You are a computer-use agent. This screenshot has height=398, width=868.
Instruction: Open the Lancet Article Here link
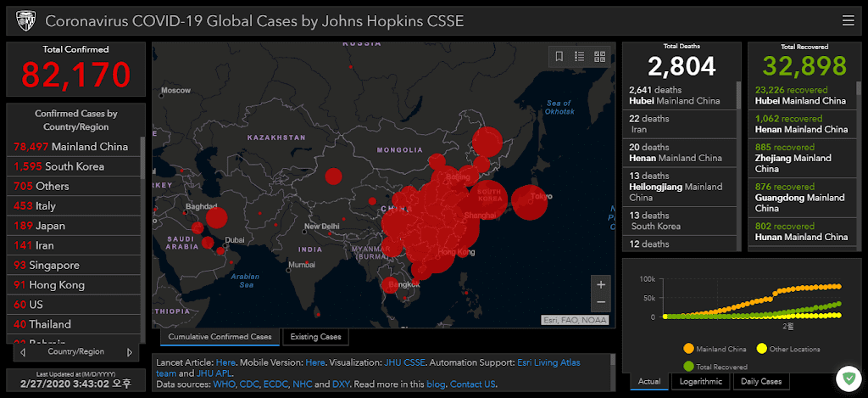point(225,362)
